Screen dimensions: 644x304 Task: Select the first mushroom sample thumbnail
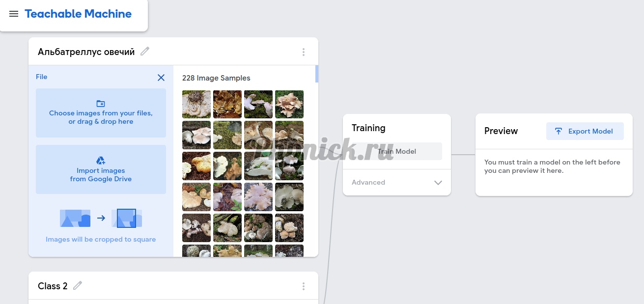pos(196,104)
